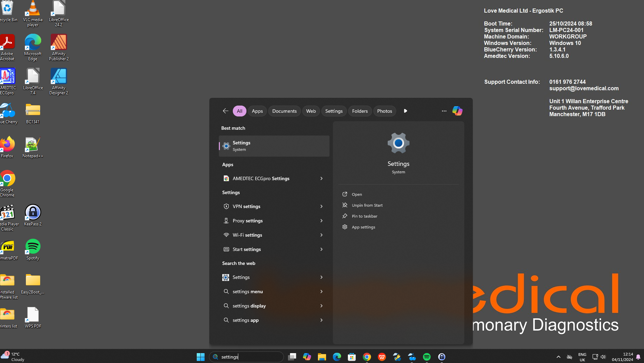
Task: Go back with the search panel arrow
Action: pos(225,111)
